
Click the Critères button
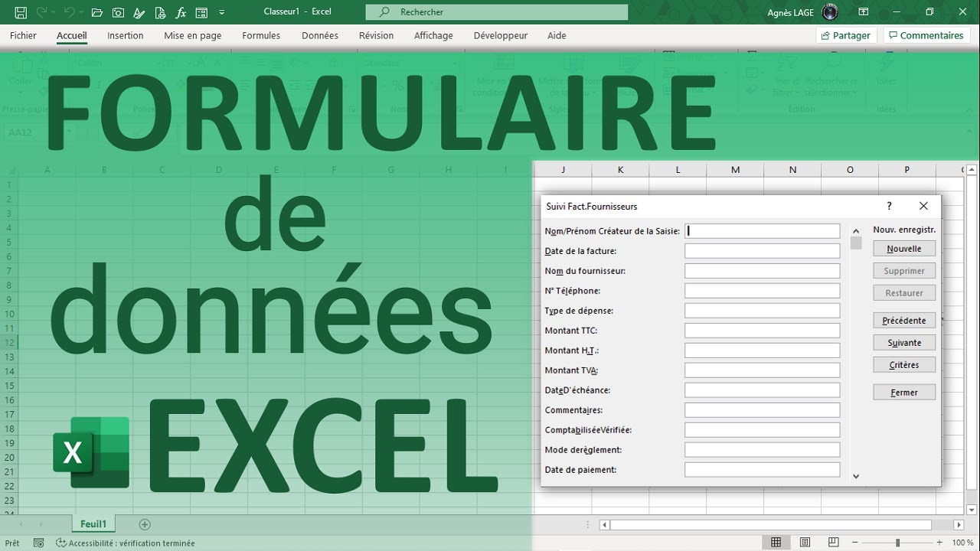pos(904,365)
